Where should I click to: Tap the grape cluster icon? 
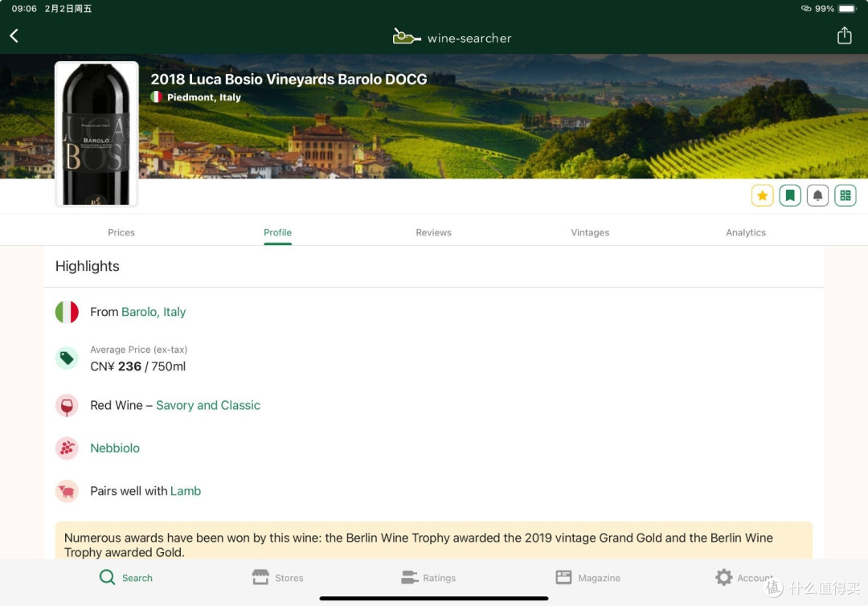(67, 448)
